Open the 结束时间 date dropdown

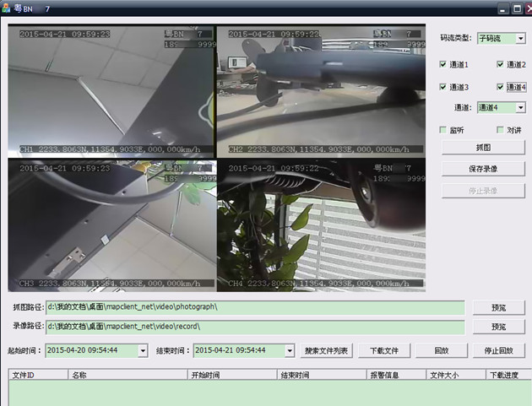(289, 350)
